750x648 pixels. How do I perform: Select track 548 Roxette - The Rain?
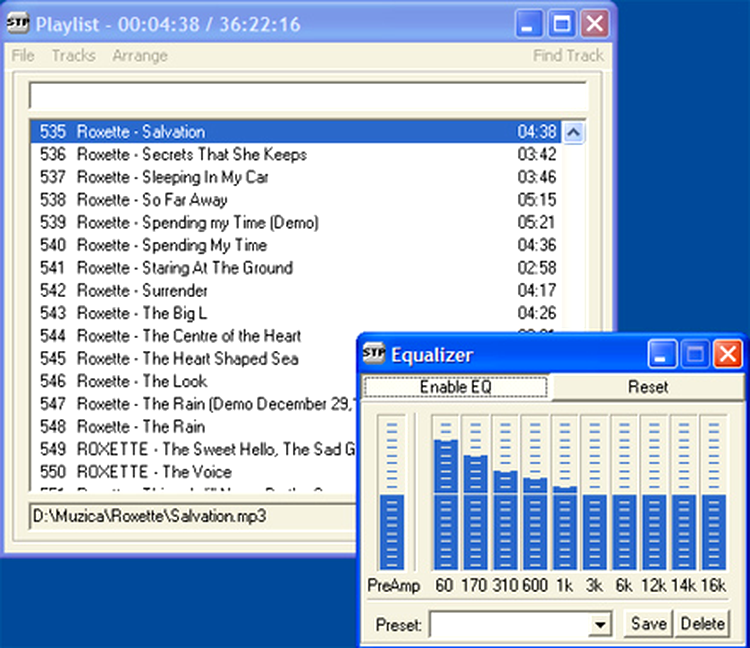194,426
